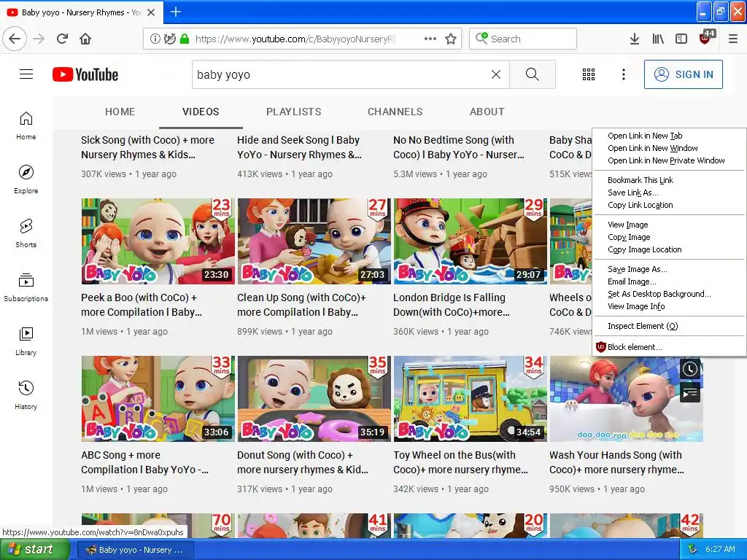The image size is (747, 560).
Task: Open Home in YouTube sidebar
Action: pos(26,125)
